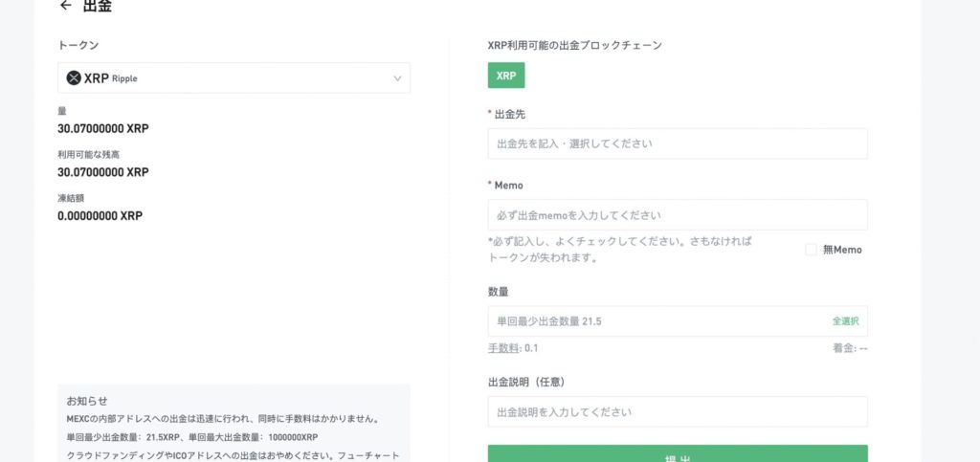This screenshot has width=980, height=462.
Task: Click the 量 30.07000000 XRP amount
Action: click(103, 128)
